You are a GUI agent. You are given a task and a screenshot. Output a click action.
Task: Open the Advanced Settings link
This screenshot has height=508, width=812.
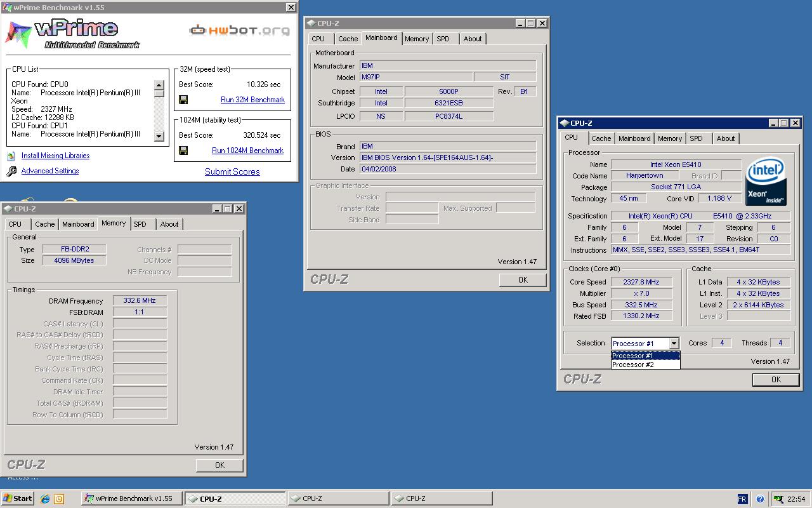coord(50,171)
